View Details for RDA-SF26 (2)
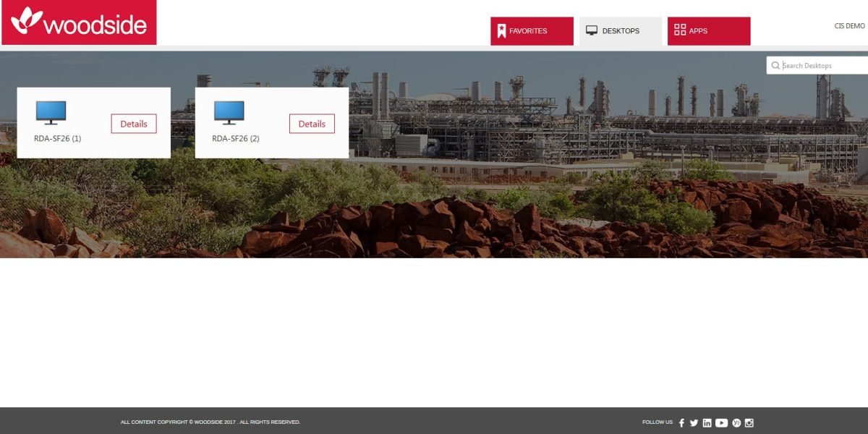Image resolution: width=868 pixels, height=434 pixels. click(312, 123)
